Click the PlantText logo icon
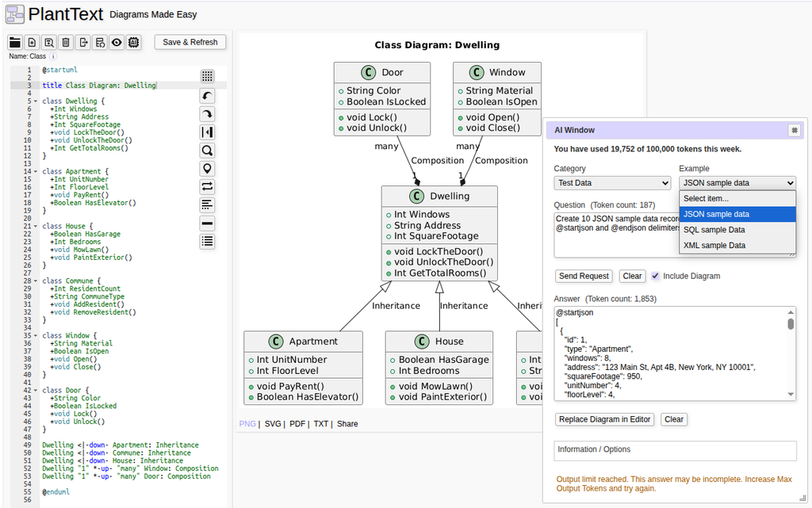Image resolution: width=812 pixels, height=508 pixels. pyautogui.click(x=14, y=14)
